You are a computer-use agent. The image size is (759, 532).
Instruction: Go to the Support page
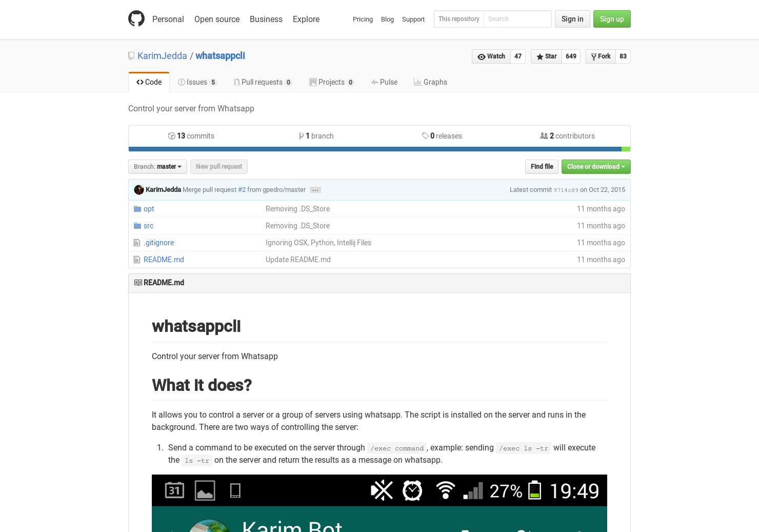point(413,19)
